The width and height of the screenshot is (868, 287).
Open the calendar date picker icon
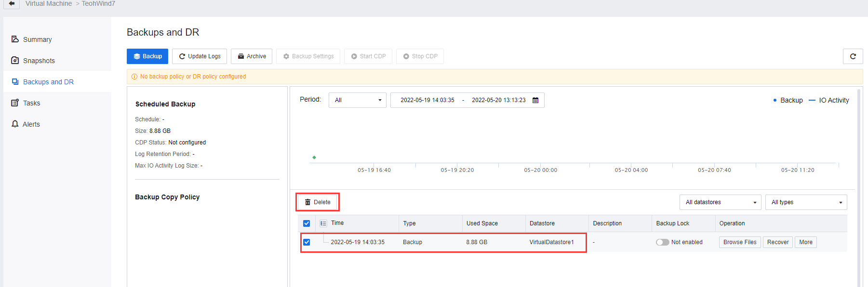[535, 100]
